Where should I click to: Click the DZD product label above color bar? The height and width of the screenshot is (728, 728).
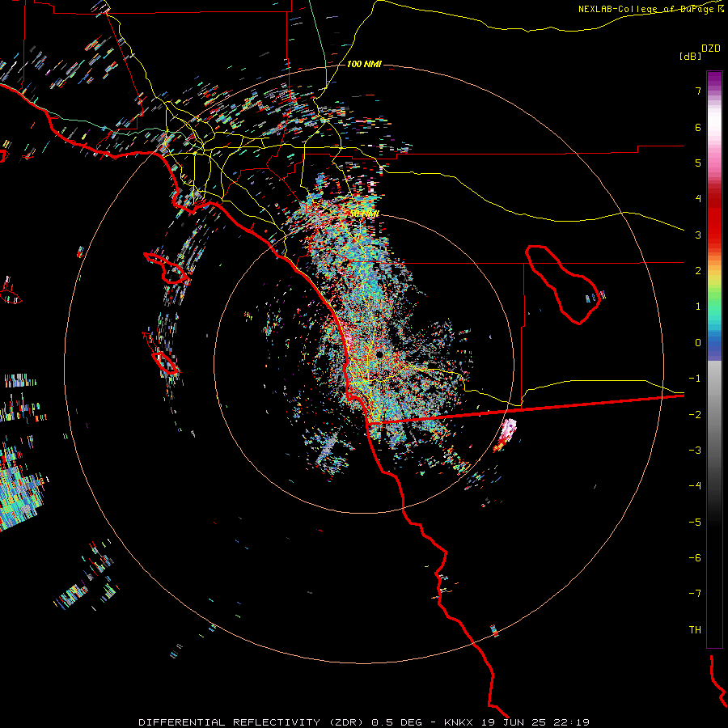pos(711,49)
